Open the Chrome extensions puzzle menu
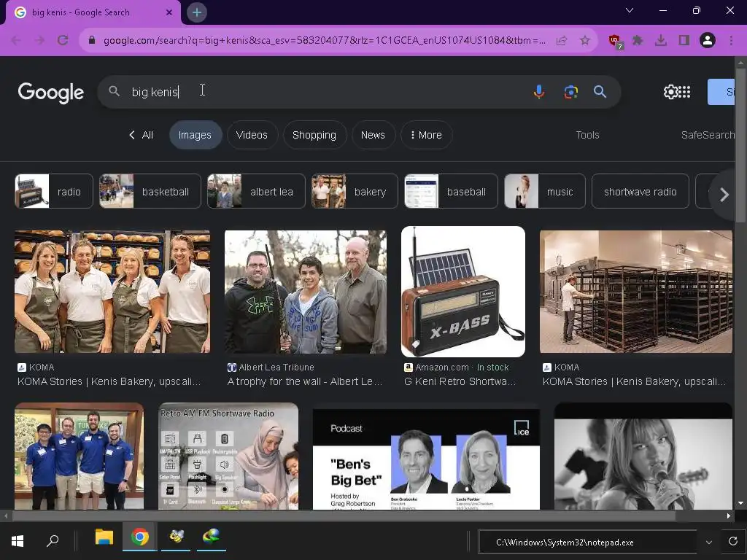747x560 pixels. coord(638,40)
